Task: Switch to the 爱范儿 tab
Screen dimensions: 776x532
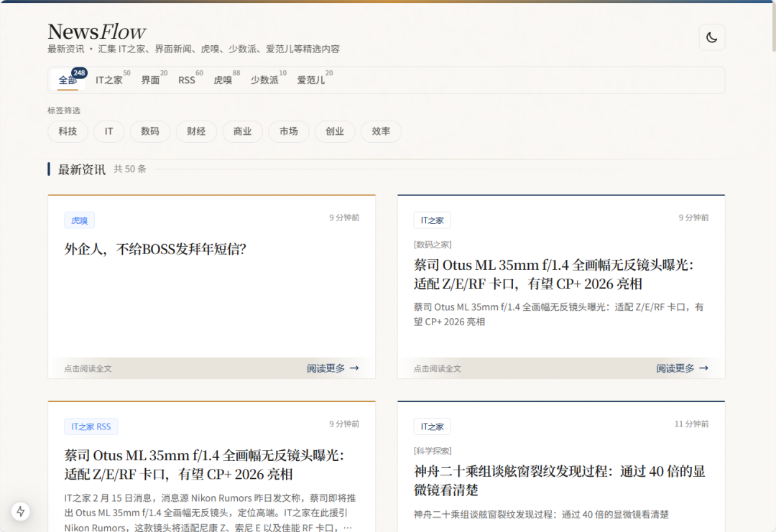Action: click(x=310, y=80)
